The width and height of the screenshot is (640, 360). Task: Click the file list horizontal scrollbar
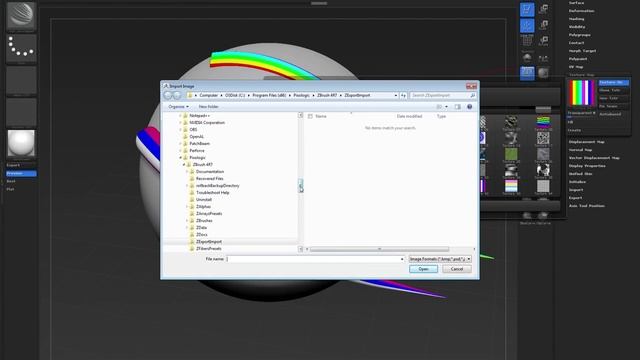pos(379,249)
